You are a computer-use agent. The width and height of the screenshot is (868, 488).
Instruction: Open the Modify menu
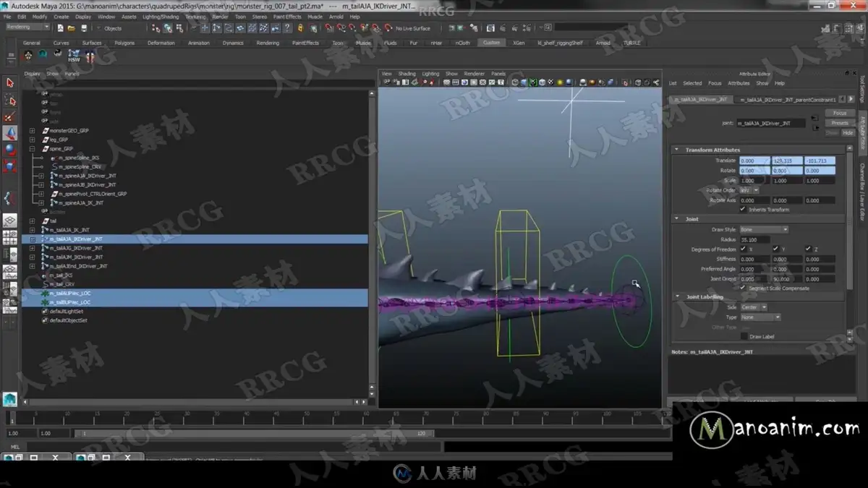40,17
